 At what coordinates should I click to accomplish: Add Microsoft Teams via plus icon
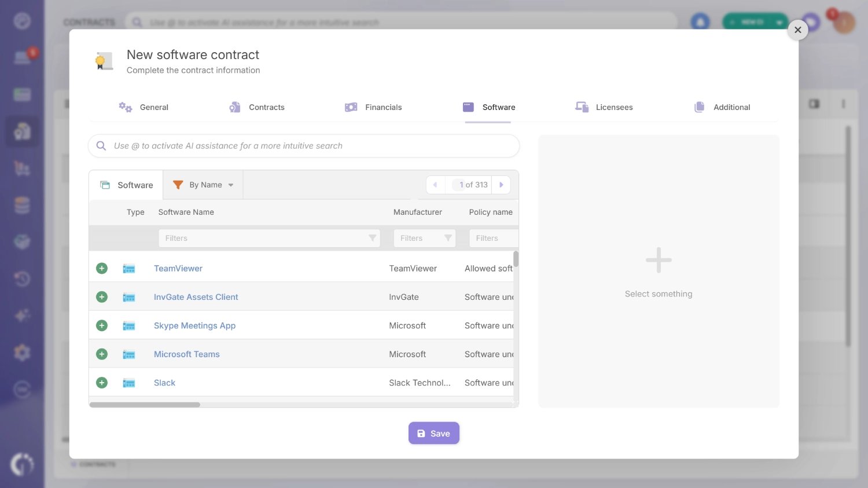click(102, 354)
